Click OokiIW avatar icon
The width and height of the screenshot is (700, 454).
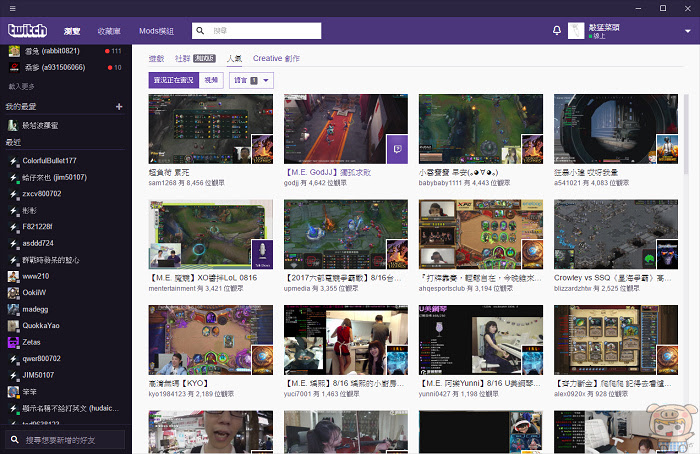click(x=13, y=293)
